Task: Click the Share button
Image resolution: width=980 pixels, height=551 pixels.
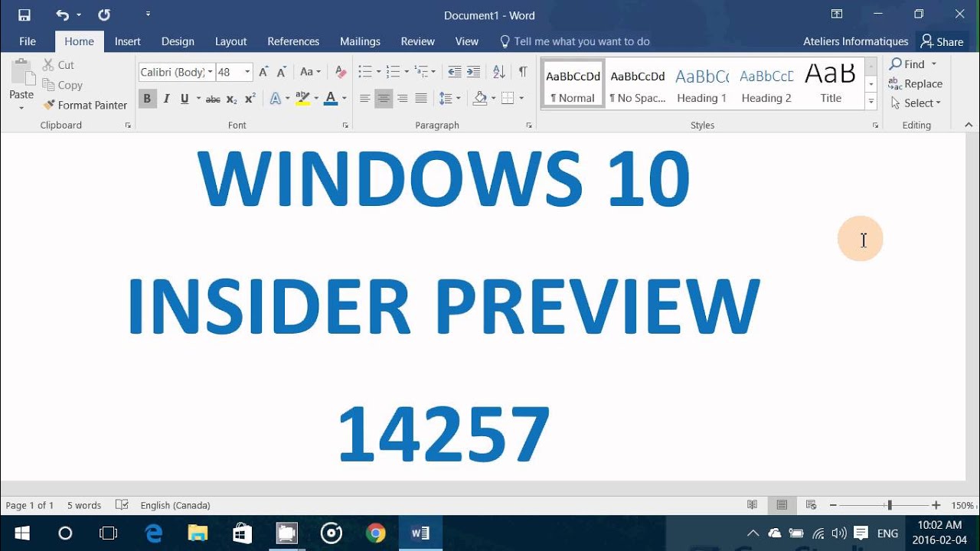Action: (942, 41)
